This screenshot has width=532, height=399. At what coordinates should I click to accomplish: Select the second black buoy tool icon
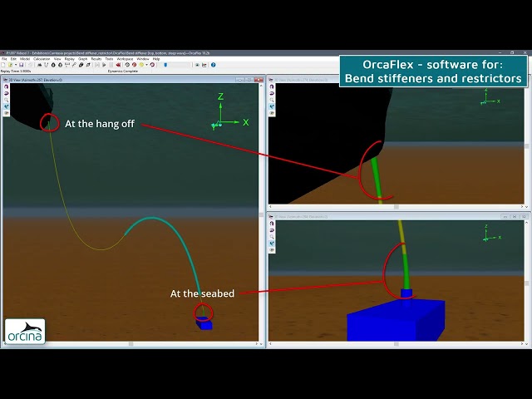click(x=60, y=65)
